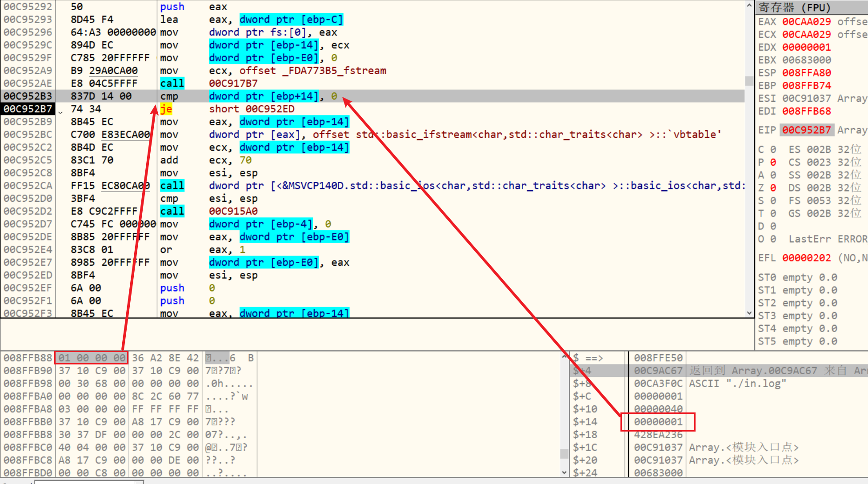Click the disassembly scrollbar up arrow
The image size is (868, 484).
point(749,6)
